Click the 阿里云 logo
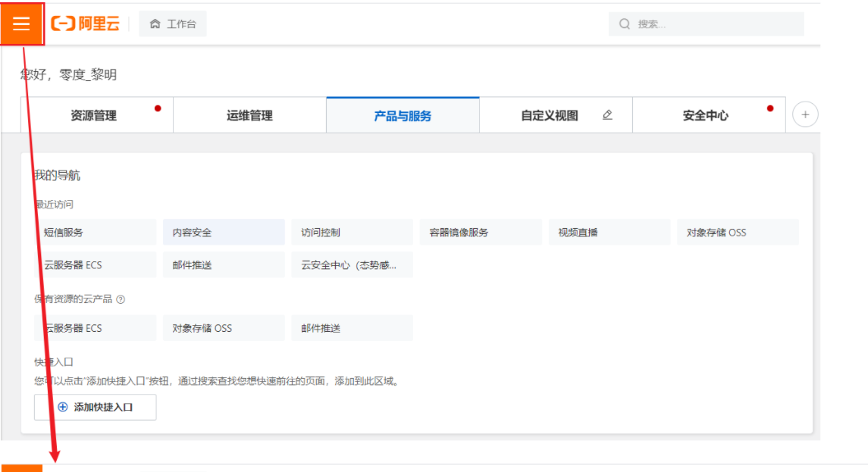 85,23
